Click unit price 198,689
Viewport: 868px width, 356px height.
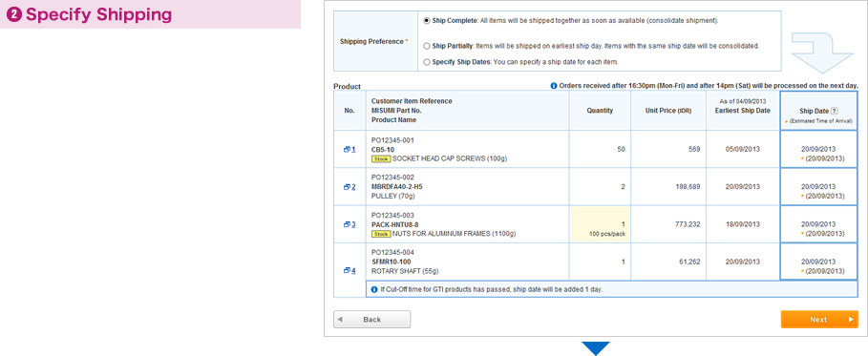(x=688, y=186)
